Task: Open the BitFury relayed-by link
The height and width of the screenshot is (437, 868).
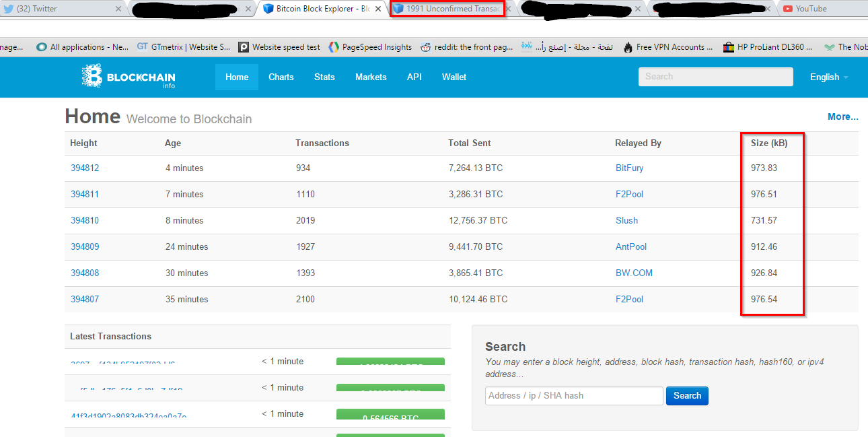Action: coord(630,168)
